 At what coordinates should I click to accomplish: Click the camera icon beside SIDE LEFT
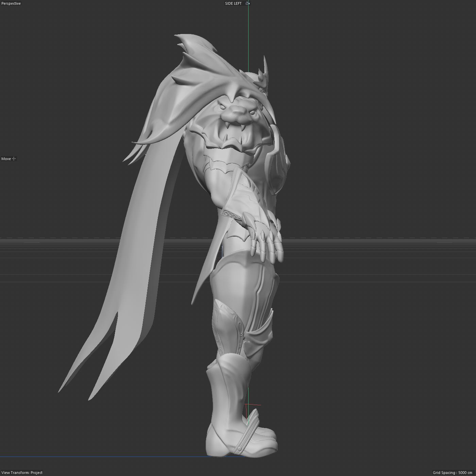248,3
